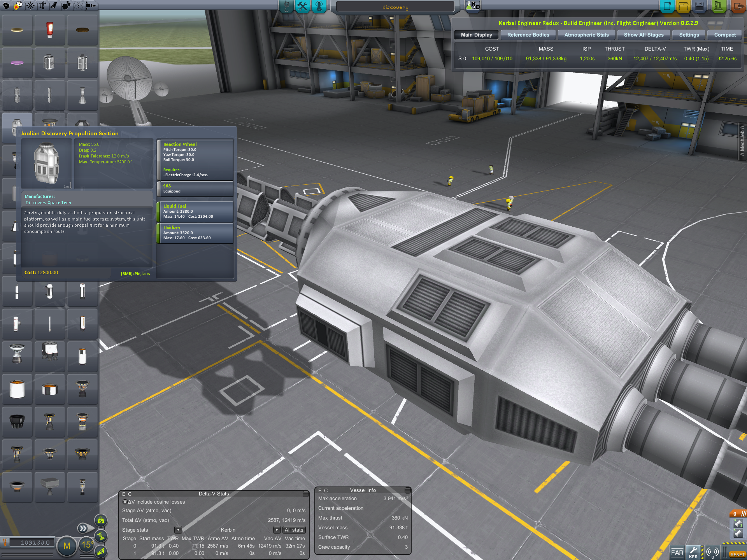Viewport: 747px width, 560px height.
Task: Click stage 0 header in staging
Action: tap(738, 514)
